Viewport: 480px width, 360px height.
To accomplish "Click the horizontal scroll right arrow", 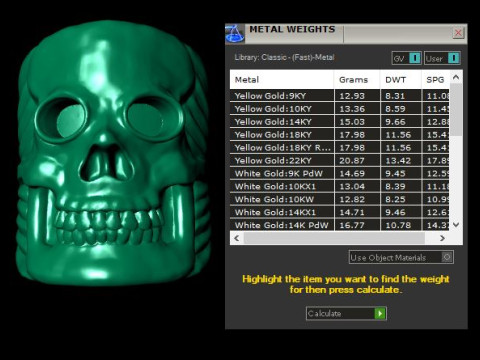I will click(x=442, y=238).
